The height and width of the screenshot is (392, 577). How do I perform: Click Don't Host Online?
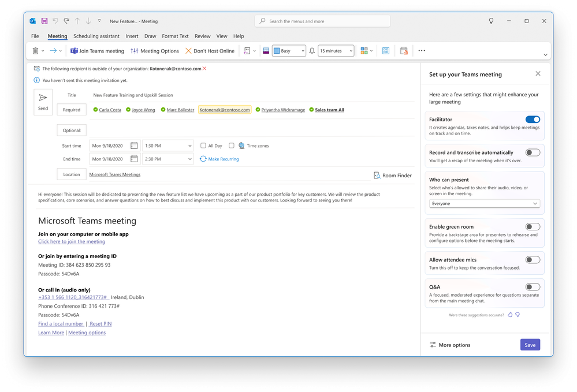tap(210, 51)
